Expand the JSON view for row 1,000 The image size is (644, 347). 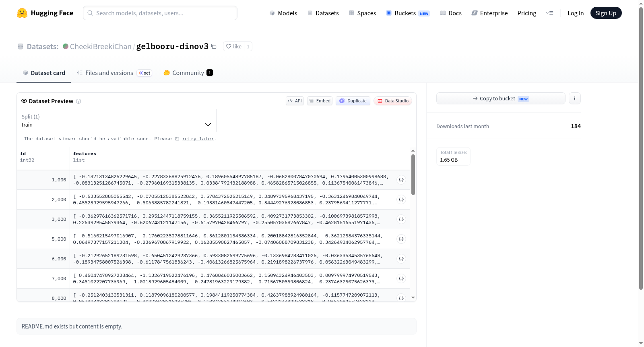click(x=401, y=180)
